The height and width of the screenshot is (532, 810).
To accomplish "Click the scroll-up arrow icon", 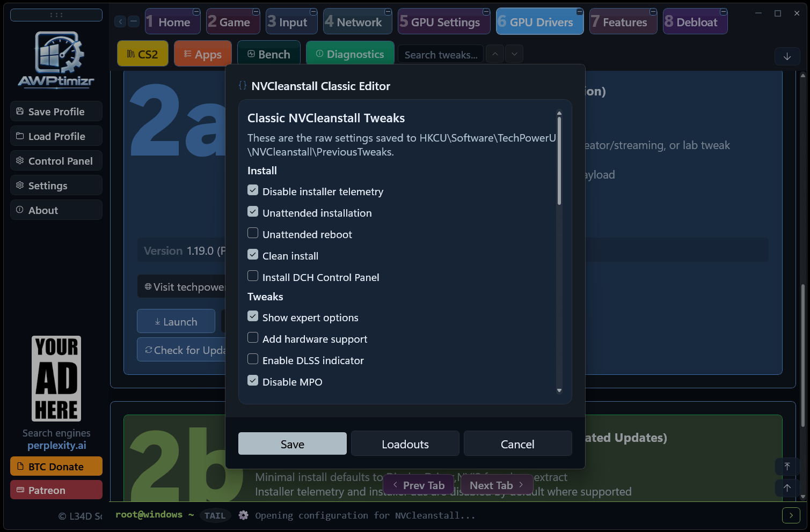I will 787,488.
